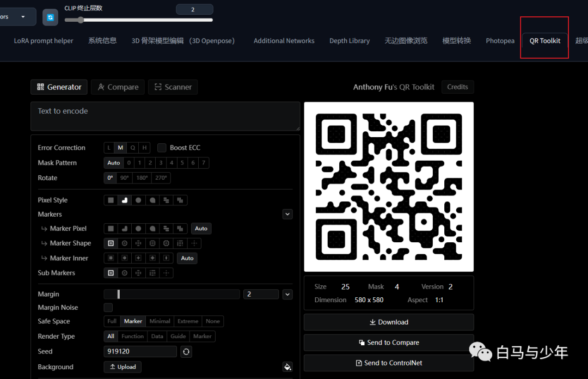Click the Send to ControlNet button
This screenshot has width=588, height=379.
pyautogui.click(x=389, y=363)
